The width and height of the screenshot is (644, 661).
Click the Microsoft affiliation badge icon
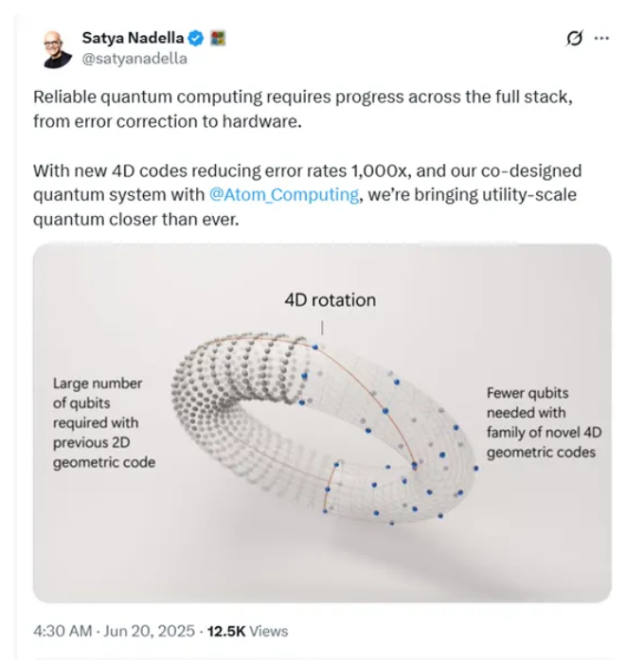tap(217, 39)
